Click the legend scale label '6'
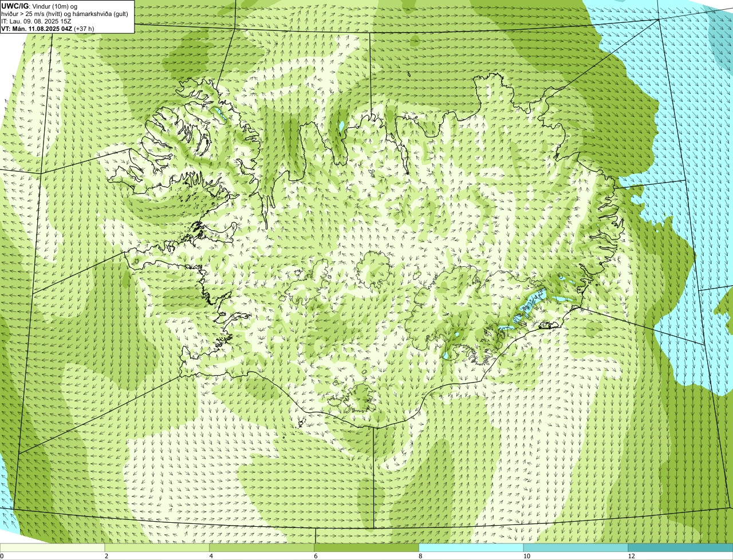Screen dimensions: 733x560 [315, 556]
